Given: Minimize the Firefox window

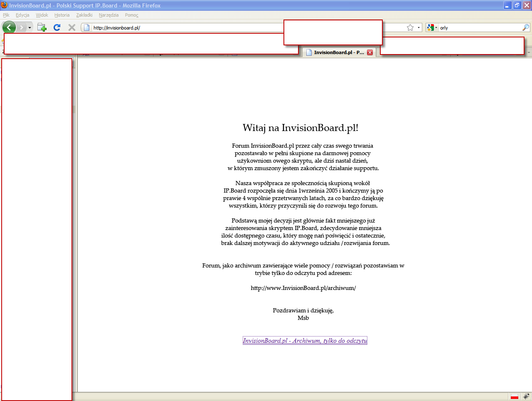Looking at the screenshot, I should (x=507, y=5).
